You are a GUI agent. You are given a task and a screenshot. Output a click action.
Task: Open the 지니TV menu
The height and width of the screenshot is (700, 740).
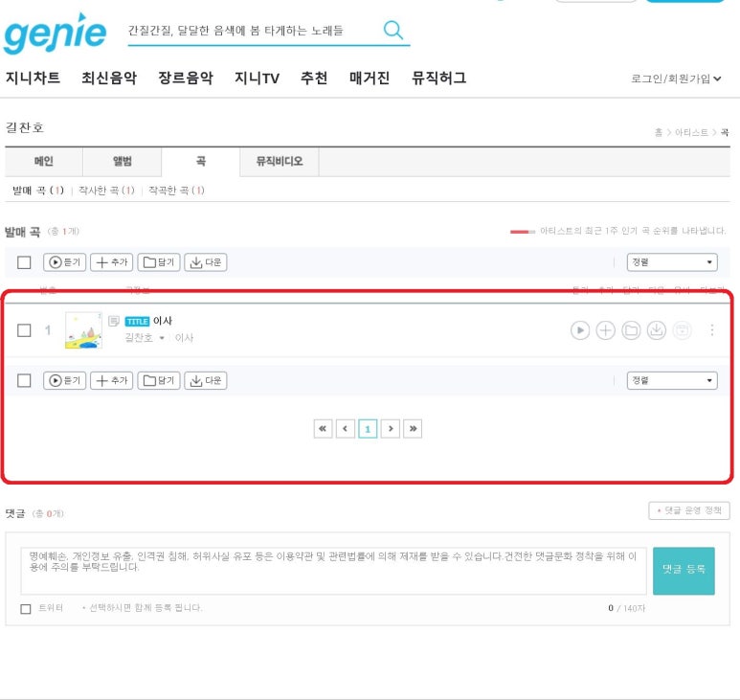click(x=257, y=78)
